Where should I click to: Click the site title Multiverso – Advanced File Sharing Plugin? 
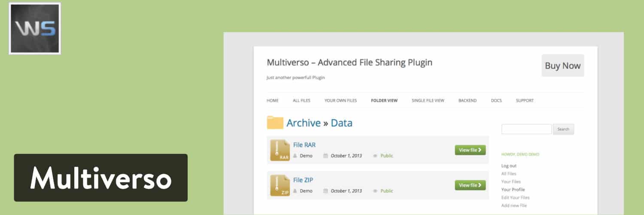pos(349,62)
